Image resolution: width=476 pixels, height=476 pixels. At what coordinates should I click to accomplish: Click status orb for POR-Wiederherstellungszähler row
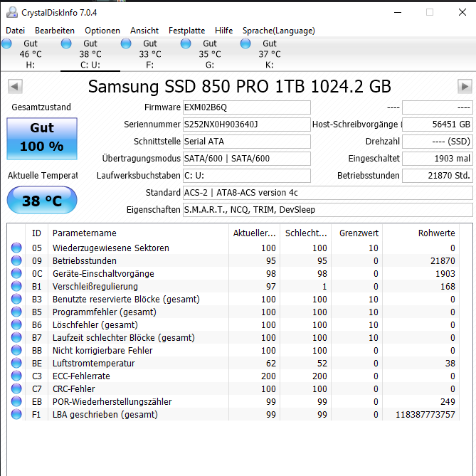[x=16, y=401]
